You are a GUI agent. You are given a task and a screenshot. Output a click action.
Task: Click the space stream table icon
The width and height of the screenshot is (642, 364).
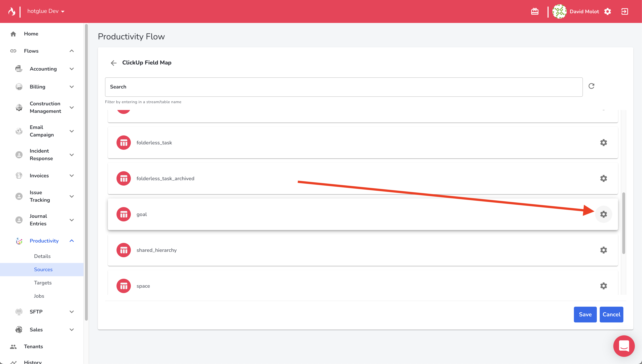point(123,286)
